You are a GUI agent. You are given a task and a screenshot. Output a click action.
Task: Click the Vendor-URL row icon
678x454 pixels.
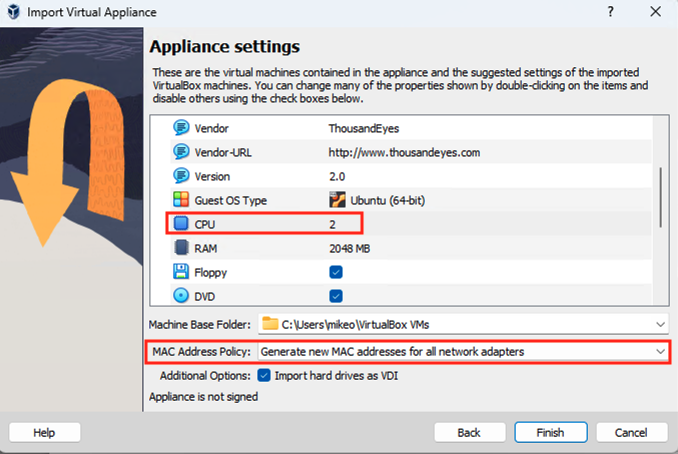[181, 152]
